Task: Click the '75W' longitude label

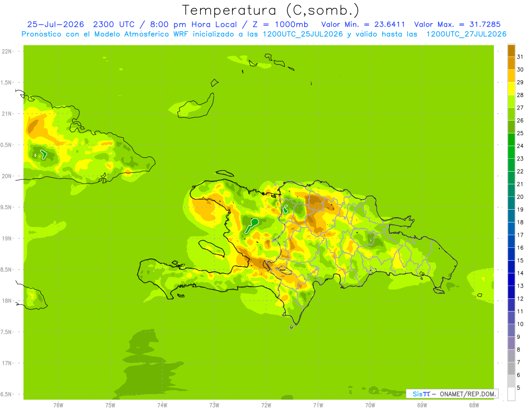Action: (110, 405)
